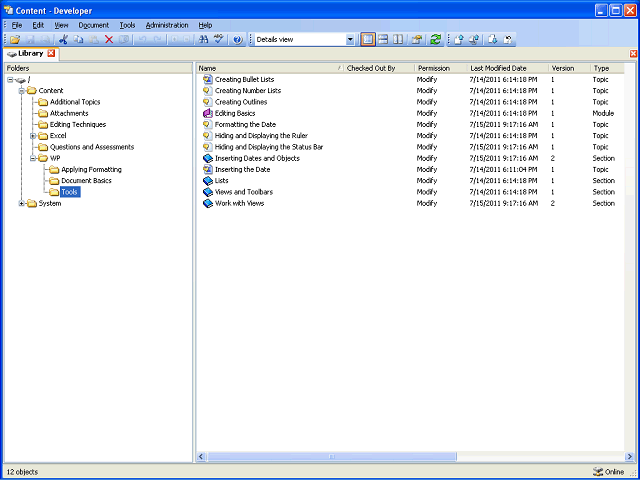Expand the Excel folder node

click(x=33, y=136)
